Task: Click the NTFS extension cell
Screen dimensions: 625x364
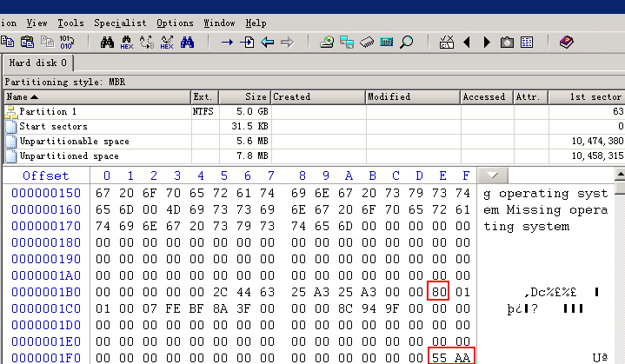Action: (x=203, y=111)
